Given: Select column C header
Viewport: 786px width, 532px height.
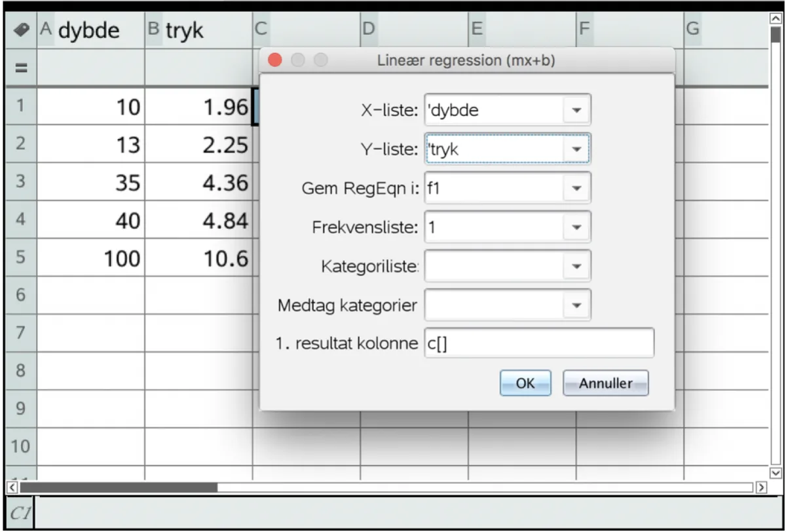Looking at the screenshot, I should click(306, 30).
